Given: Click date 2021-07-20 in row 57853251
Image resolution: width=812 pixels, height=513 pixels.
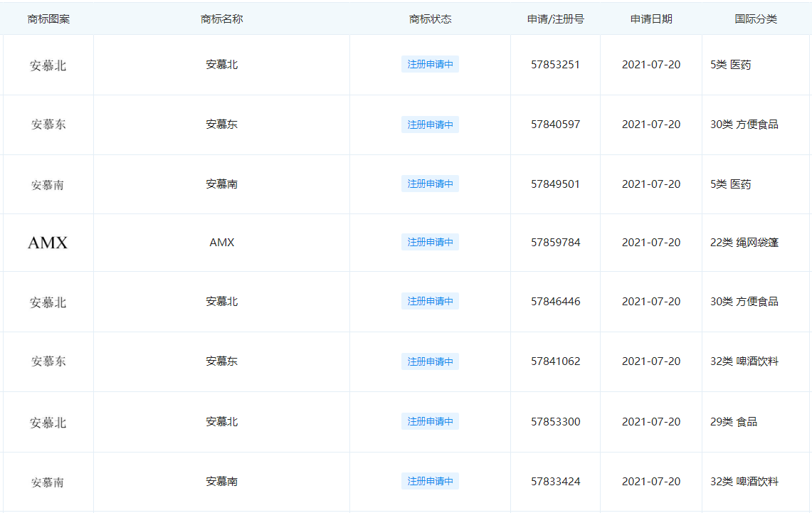Looking at the screenshot, I should tap(651, 65).
